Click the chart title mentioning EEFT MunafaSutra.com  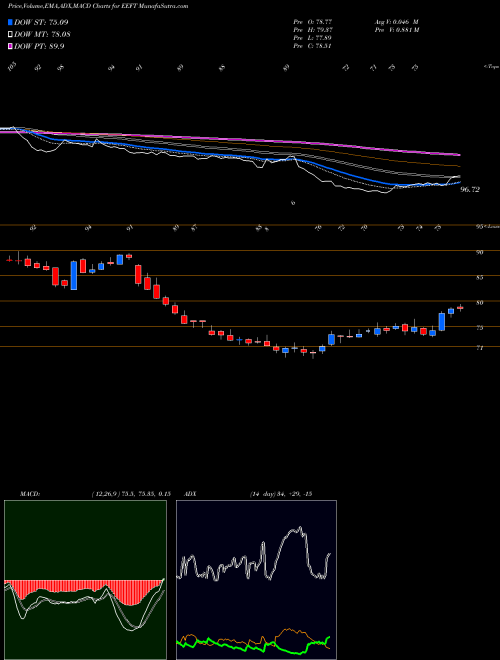(x=98, y=6)
